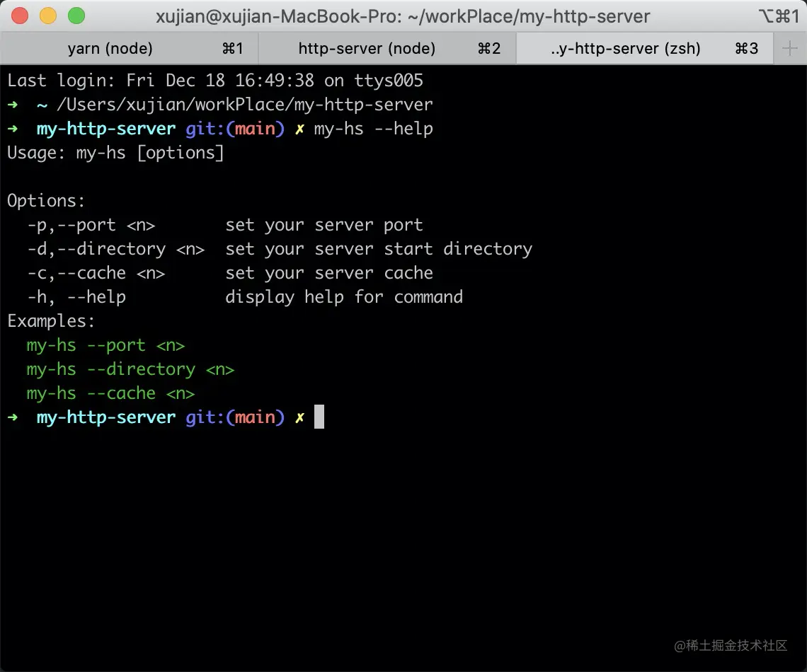Click the 'my-hs --help' command text
807x672 pixels.
pos(373,129)
